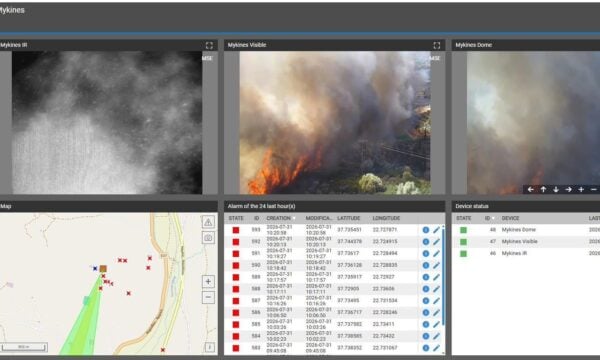Viewport: 600px width, 360px height.
Task: Select alarm ID 588 in the table
Action: coord(256,289)
